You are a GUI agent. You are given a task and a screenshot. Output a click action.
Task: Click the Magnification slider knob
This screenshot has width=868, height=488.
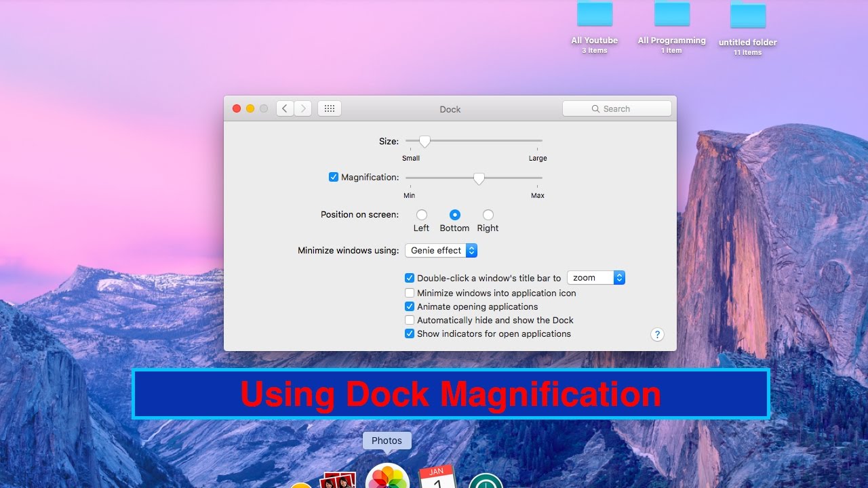click(479, 178)
